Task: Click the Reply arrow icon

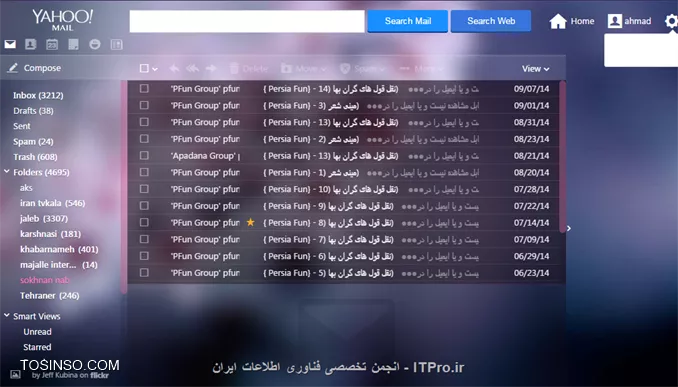Action: click(174, 68)
